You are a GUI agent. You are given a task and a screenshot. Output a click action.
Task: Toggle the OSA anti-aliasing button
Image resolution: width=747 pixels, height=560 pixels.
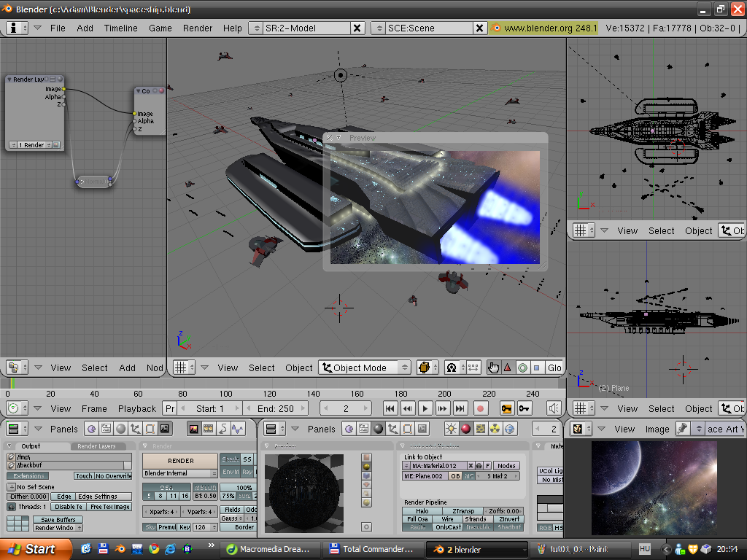tap(166, 487)
